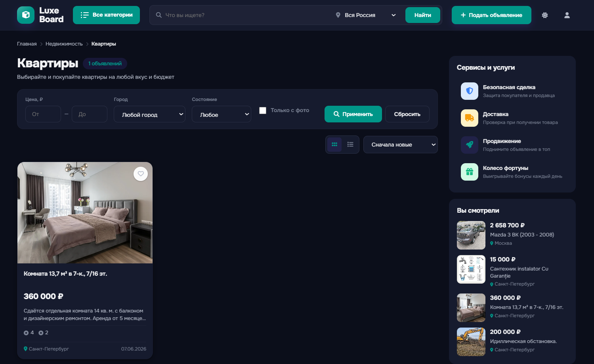594x364 pixels.
Task: Click the 15 000 ₽ price
Action: (503, 259)
